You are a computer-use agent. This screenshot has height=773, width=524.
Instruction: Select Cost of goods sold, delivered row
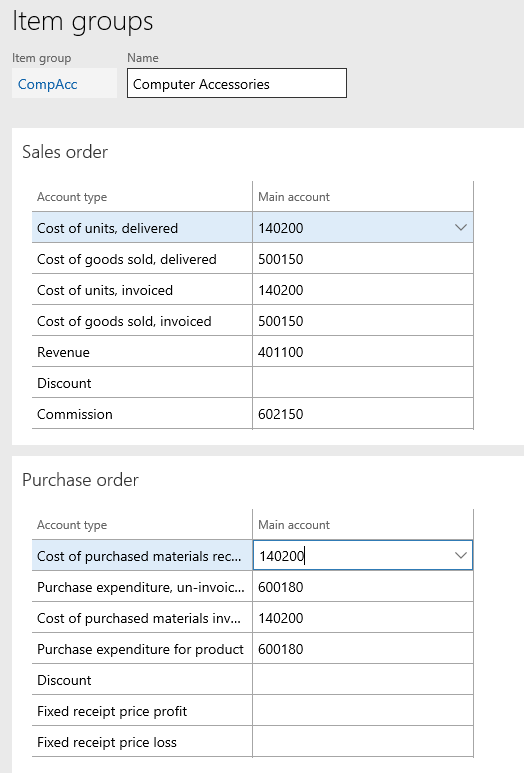(252, 259)
